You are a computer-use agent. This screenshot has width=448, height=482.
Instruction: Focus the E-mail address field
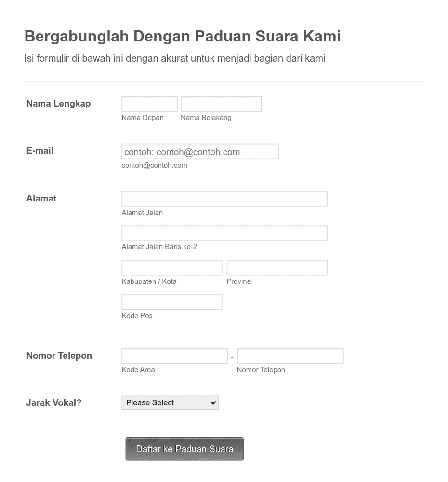(x=200, y=151)
